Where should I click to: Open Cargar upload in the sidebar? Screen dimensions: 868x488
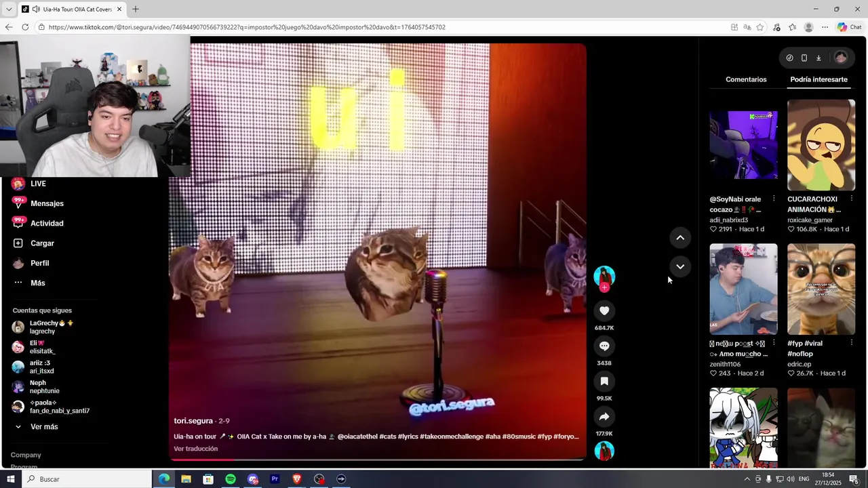(x=42, y=243)
